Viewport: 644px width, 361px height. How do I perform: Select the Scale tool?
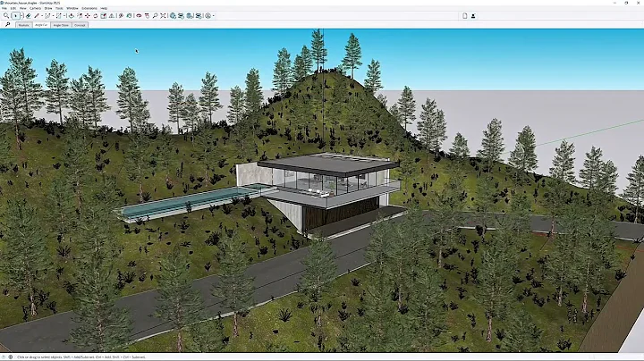coord(104,15)
